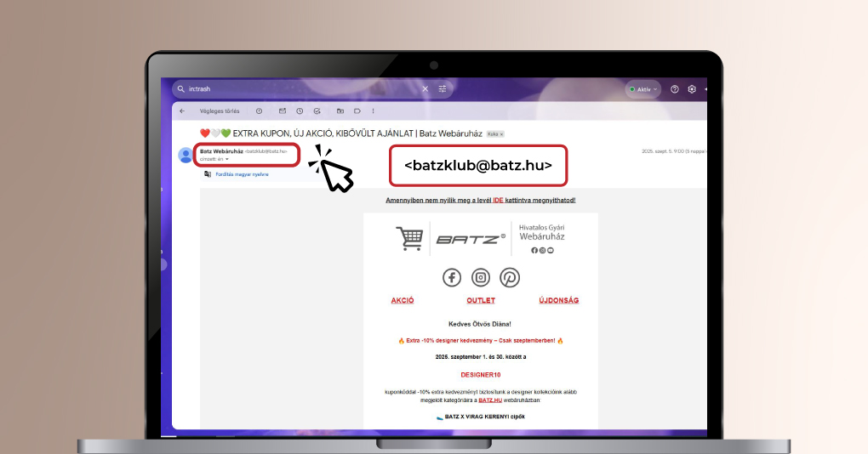
Task: Clear the search with the X icon
Action: [x=425, y=89]
